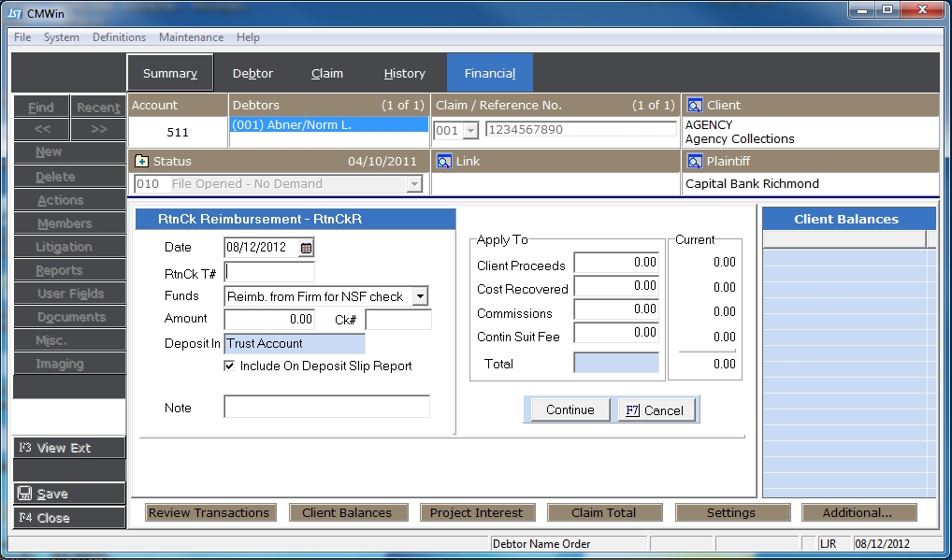
Task: Expand the claim number 001 dropdown
Action: tap(470, 130)
